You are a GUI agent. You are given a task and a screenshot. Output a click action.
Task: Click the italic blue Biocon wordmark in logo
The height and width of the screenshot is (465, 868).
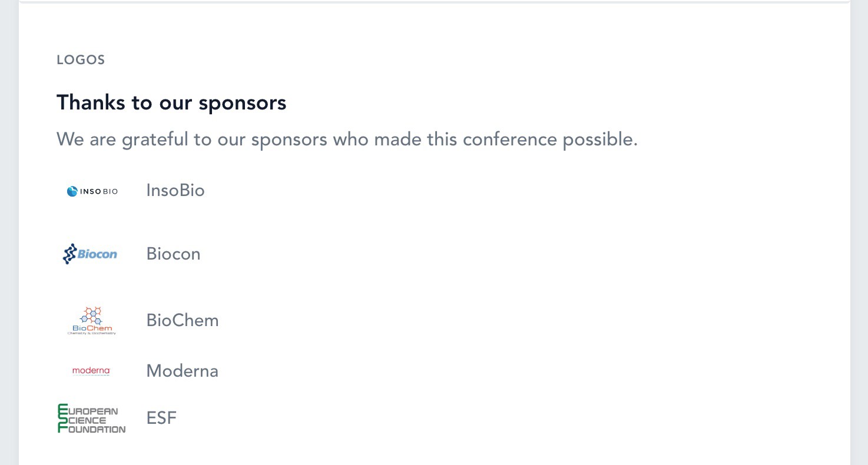coord(97,254)
